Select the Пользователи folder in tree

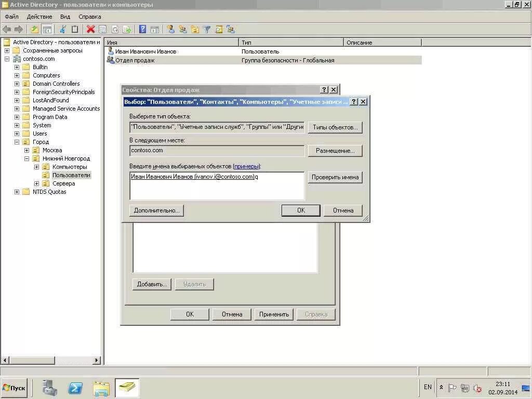(x=71, y=175)
